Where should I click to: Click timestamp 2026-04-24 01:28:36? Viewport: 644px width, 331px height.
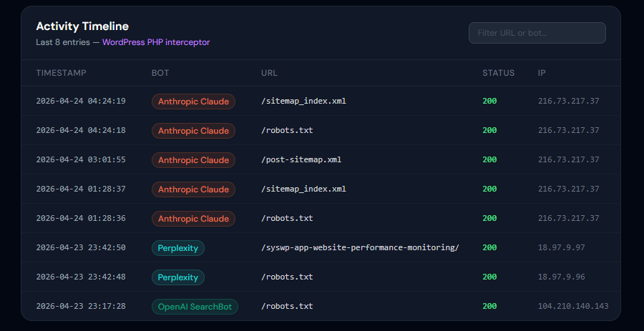pyautogui.click(x=81, y=218)
